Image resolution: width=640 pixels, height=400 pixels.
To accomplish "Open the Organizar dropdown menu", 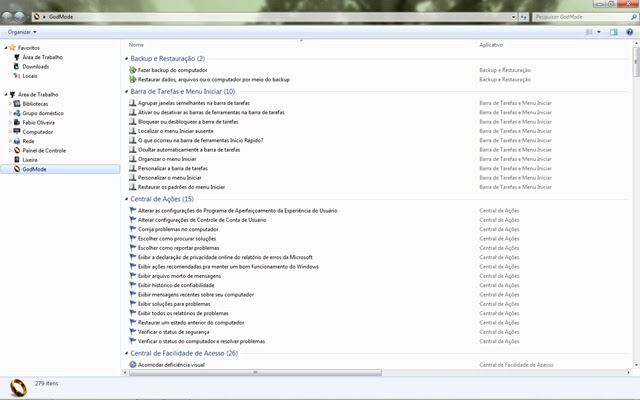I will click(x=22, y=32).
